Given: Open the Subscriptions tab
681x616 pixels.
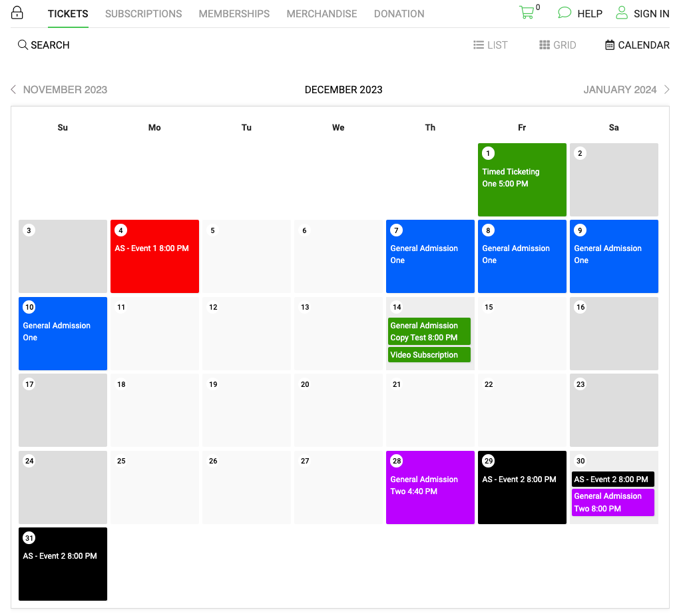Looking at the screenshot, I should [143, 14].
